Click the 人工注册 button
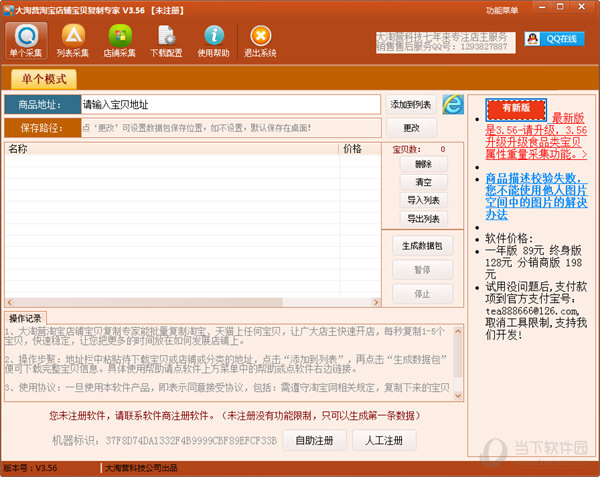600x477 pixels. tap(384, 440)
